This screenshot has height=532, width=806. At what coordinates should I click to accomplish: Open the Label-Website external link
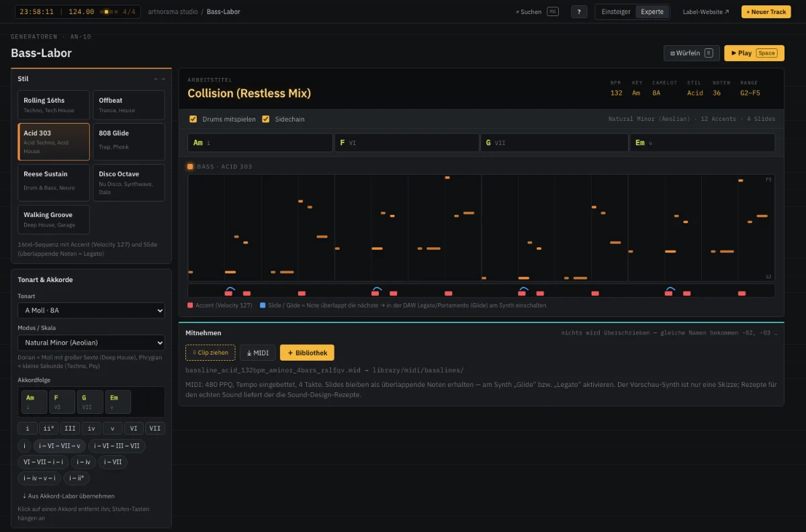706,11
